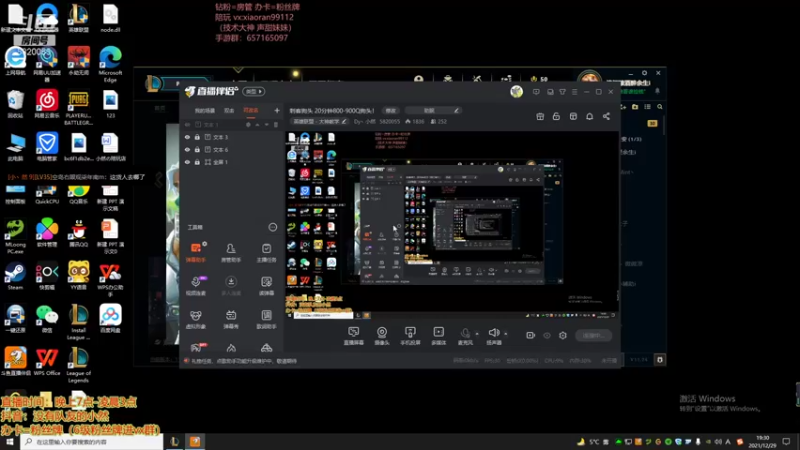800x450 pixels.
Task: Delete the 文本 1 layer with the trash icon
Action: 276,124
